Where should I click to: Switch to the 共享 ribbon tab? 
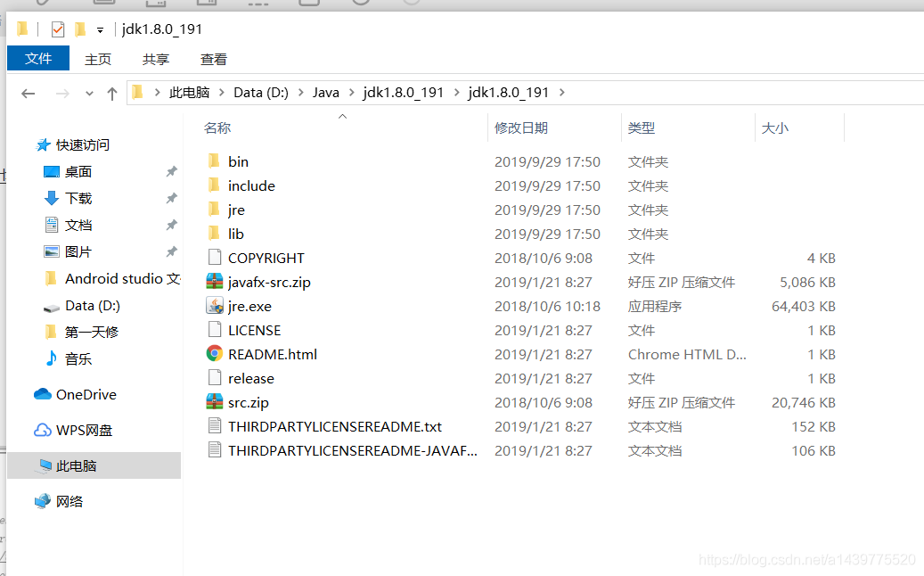coord(156,60)
